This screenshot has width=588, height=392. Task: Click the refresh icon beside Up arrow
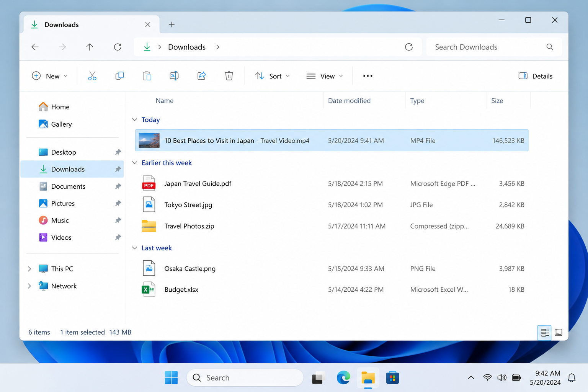pyautogui.click(x=118, y=47)
